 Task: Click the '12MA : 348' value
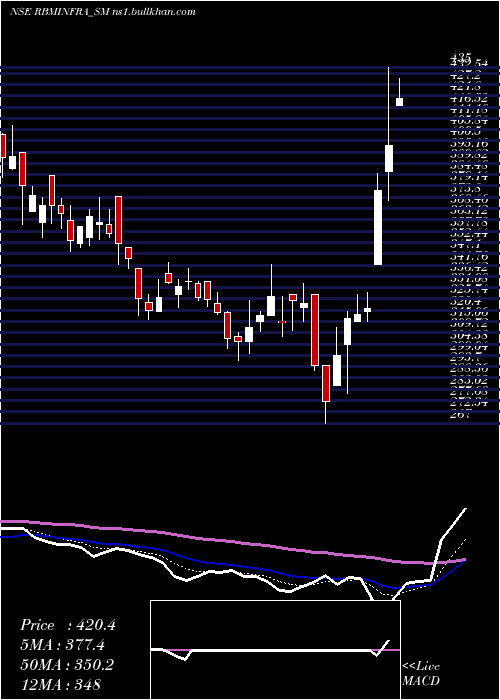(x=60, y=684)
